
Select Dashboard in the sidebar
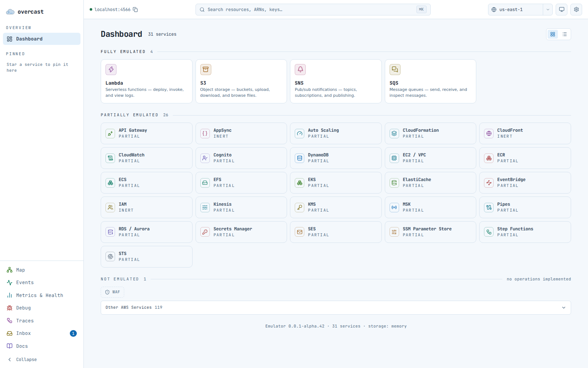click(x=42, y=39)
